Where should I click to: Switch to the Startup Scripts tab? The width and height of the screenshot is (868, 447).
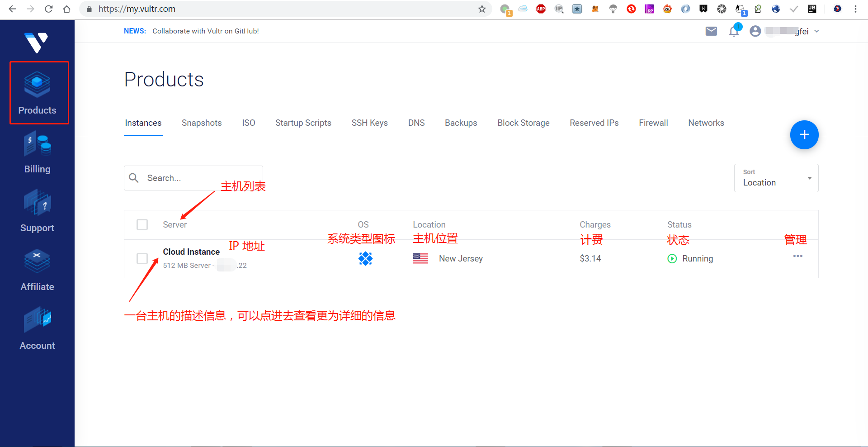point(303,123)
